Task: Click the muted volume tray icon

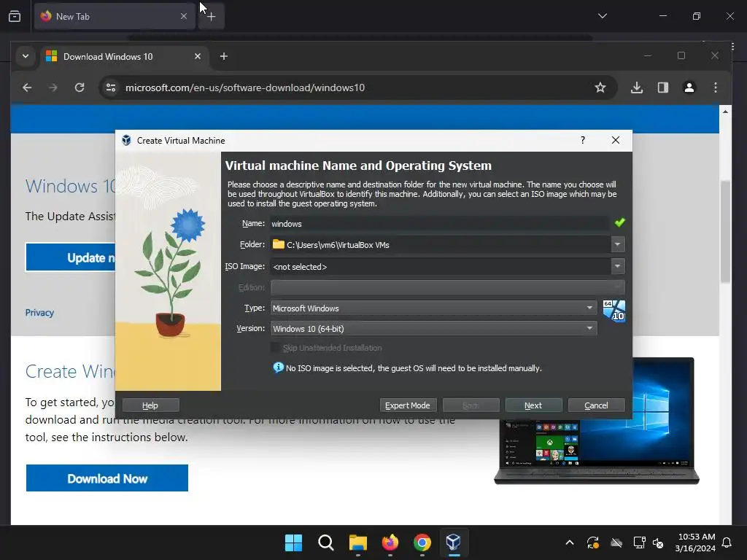Action: (658, 542)
